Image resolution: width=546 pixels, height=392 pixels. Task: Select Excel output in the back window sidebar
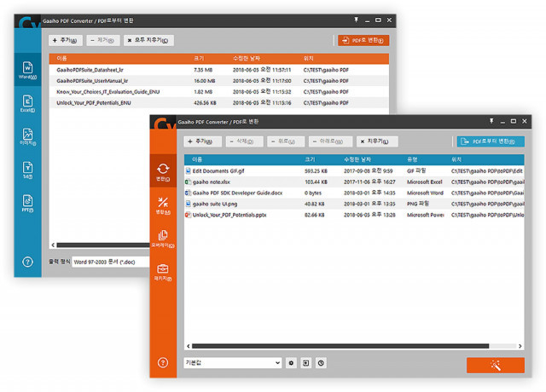[x=27, y=103]
